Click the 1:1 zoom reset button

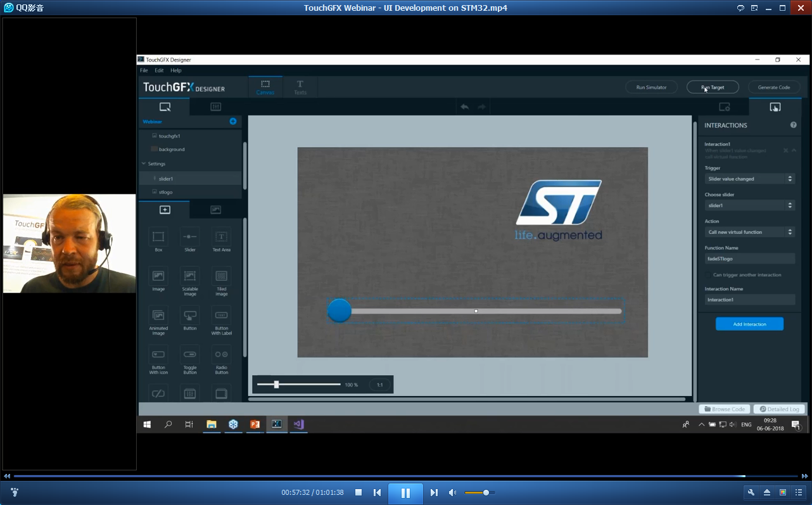click(380, 385)
